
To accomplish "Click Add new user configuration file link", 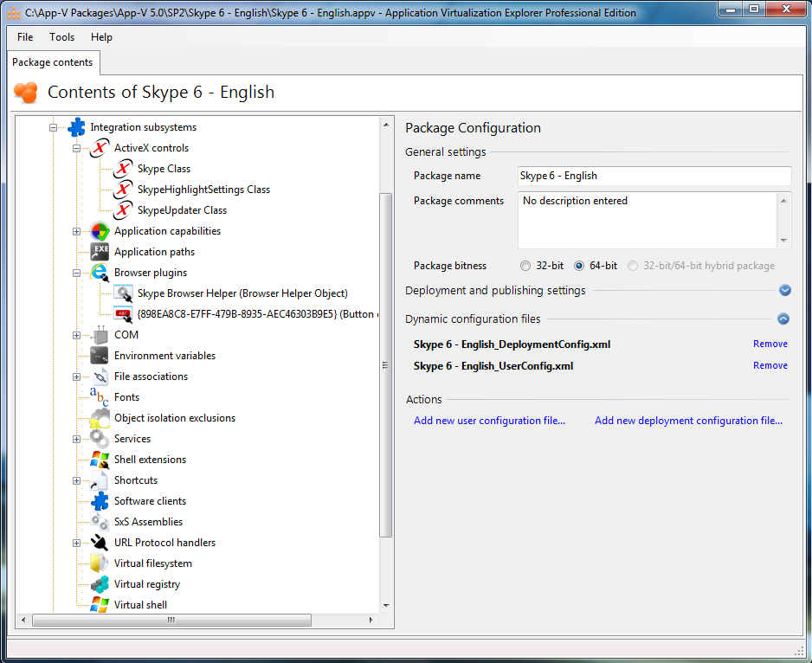I will 489,421.
